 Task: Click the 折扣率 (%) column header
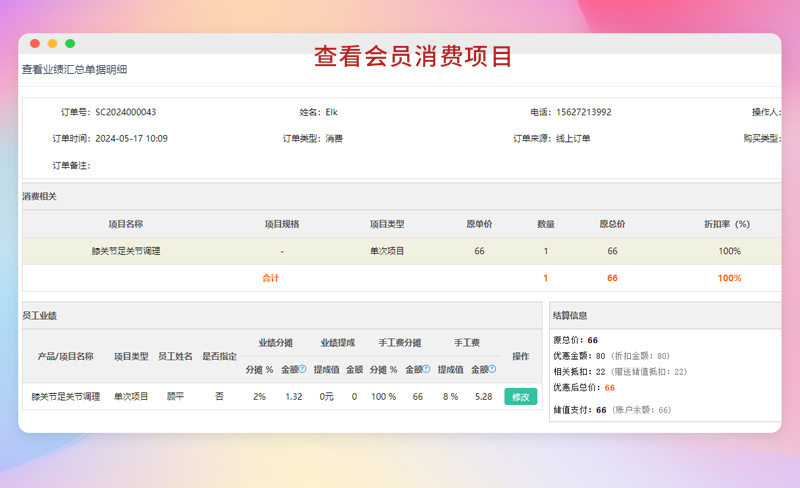pos(727,224)
